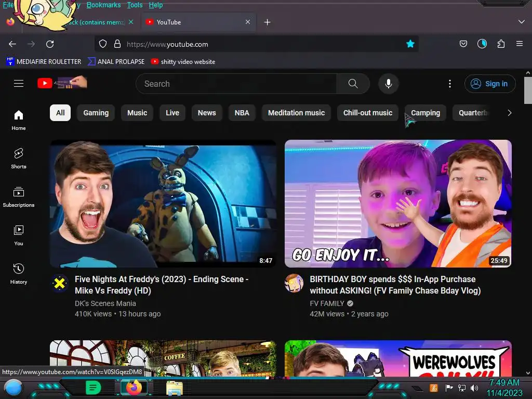532x399 pixels.
Task: Click the site padlock icon
Action: coord(117,44)
